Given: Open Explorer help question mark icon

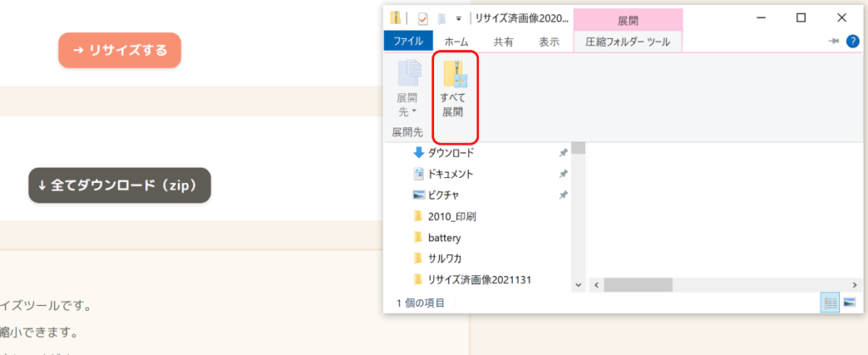Looking at the screenshot, I should (853, 41).
